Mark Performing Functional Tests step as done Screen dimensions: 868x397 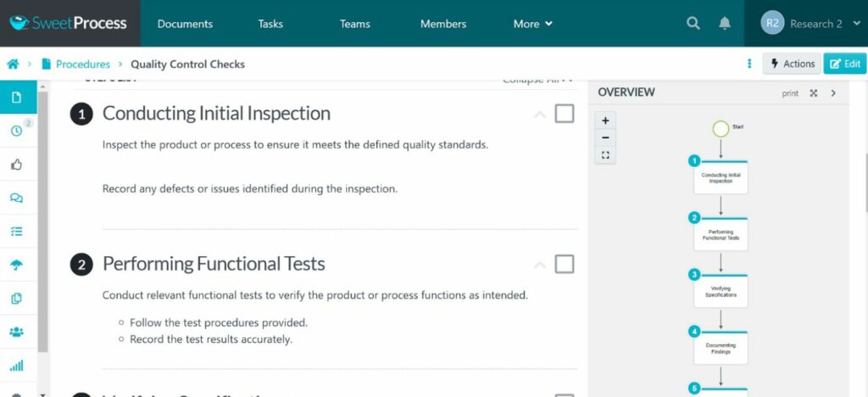(565, 265)
